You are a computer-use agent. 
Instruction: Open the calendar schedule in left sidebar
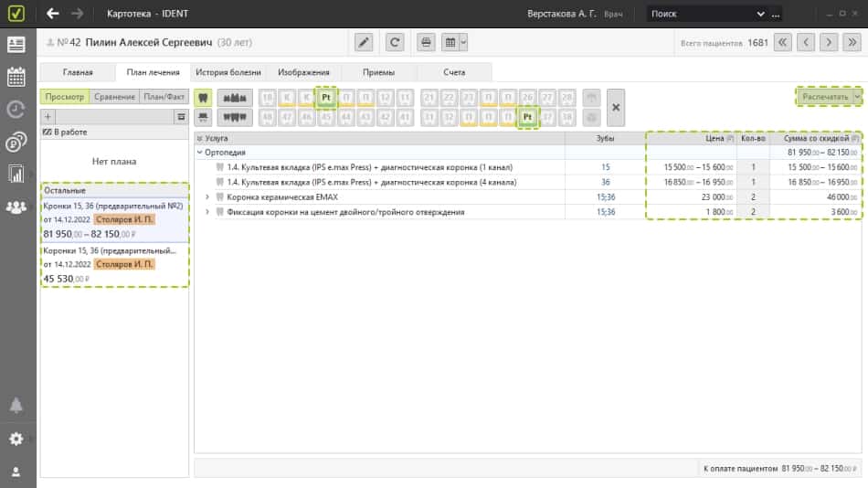[16, 77]
